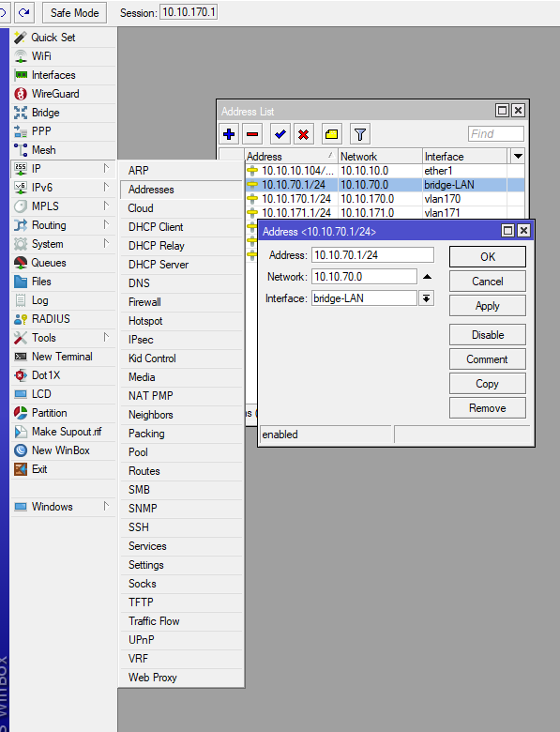
Task: Click the Apply button
Action: 488,306
